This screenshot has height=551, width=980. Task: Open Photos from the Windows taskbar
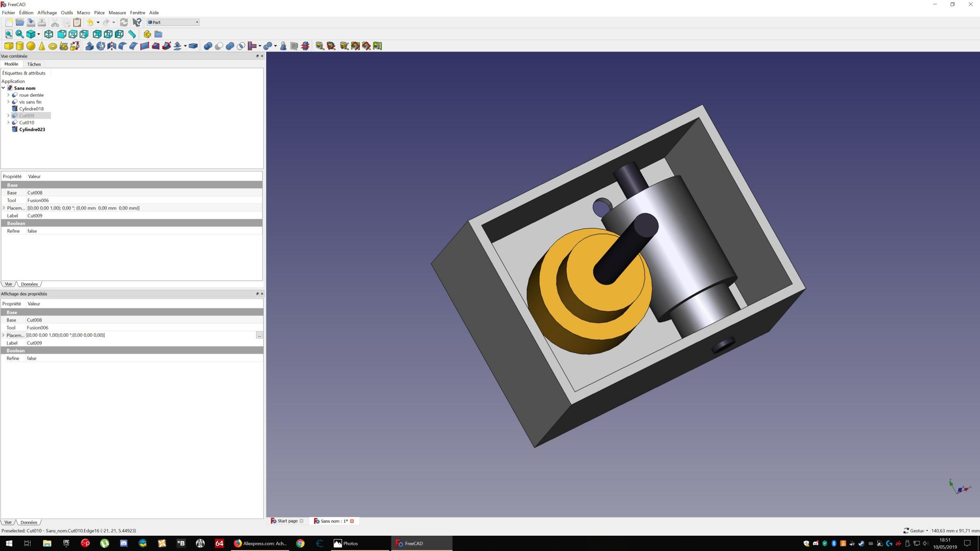pos(346,543)
